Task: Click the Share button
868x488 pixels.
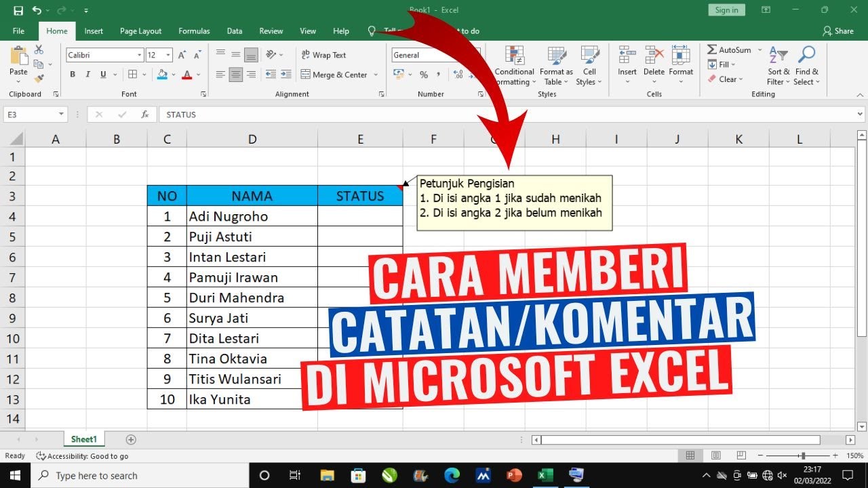Action: click(838, 30)
